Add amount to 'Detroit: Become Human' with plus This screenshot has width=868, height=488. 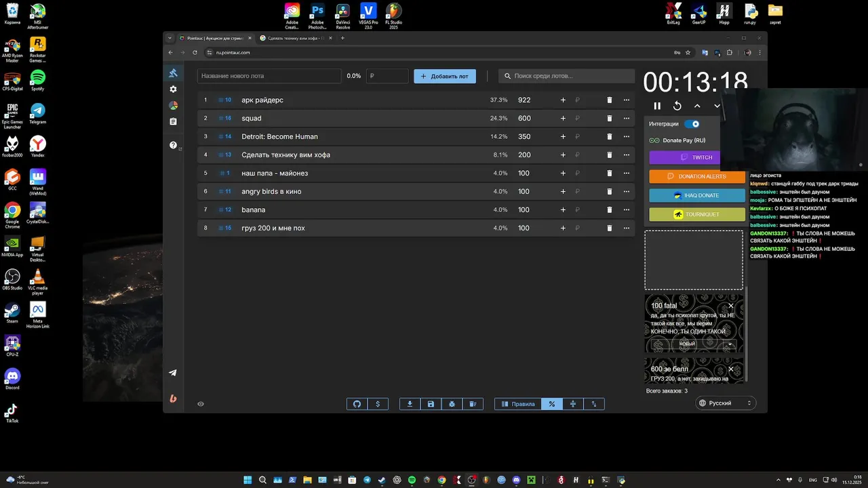tap(563, 136)
